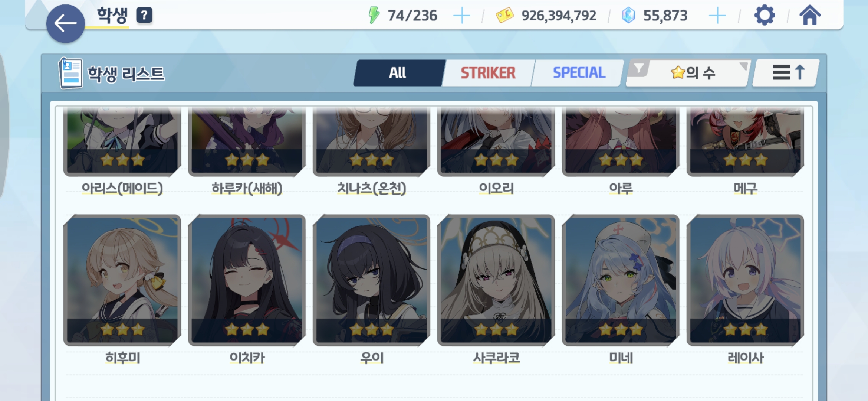Go back using the arrow button
868x401 pixels.
pyautogui.click(x=65, y=23)
